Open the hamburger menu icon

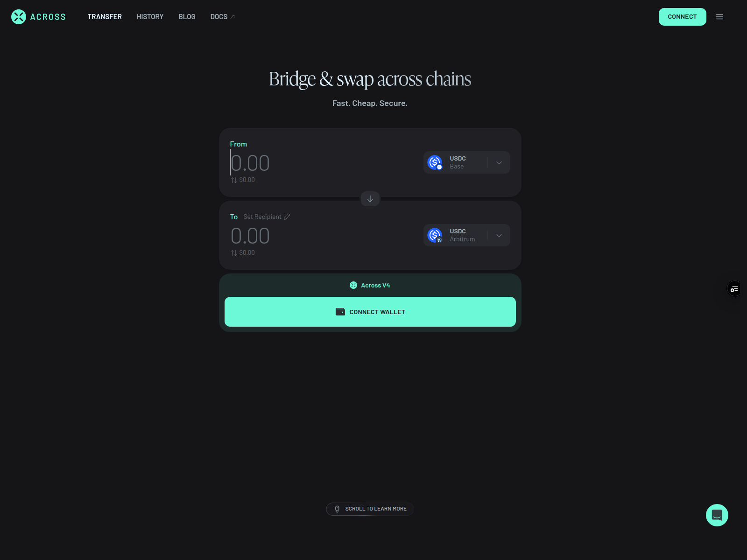coord(719,17)
